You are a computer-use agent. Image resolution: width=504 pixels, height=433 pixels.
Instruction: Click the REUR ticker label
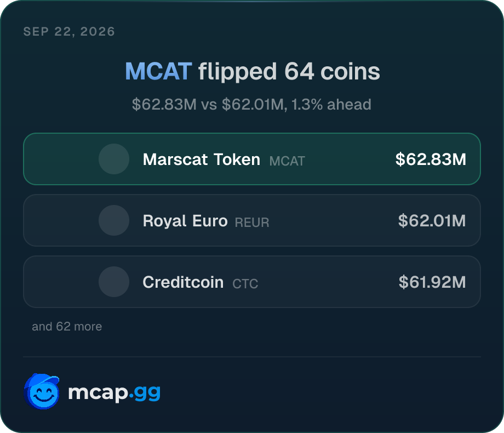click(252, 223)
